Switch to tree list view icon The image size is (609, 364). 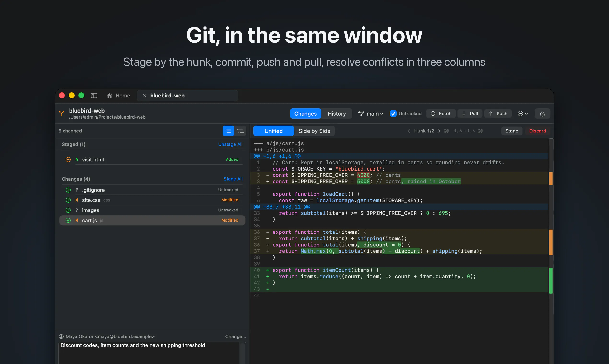tap(240, 131)
